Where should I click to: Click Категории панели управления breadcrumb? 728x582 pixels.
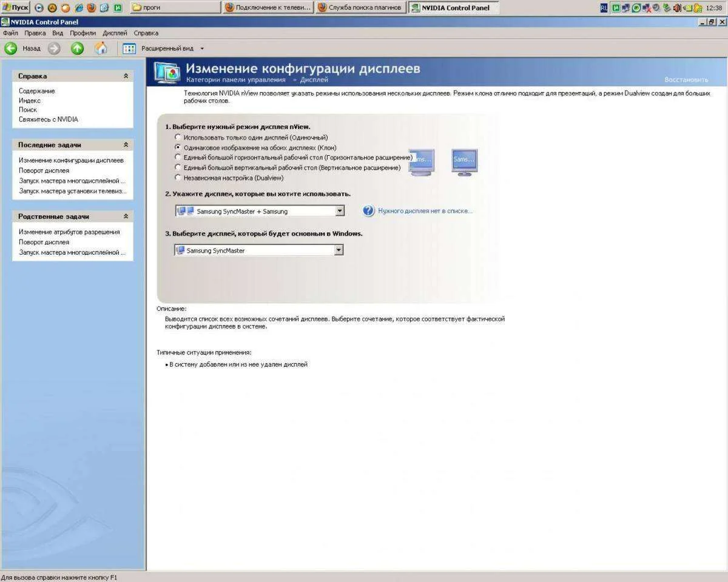click(x=235, y=79)
